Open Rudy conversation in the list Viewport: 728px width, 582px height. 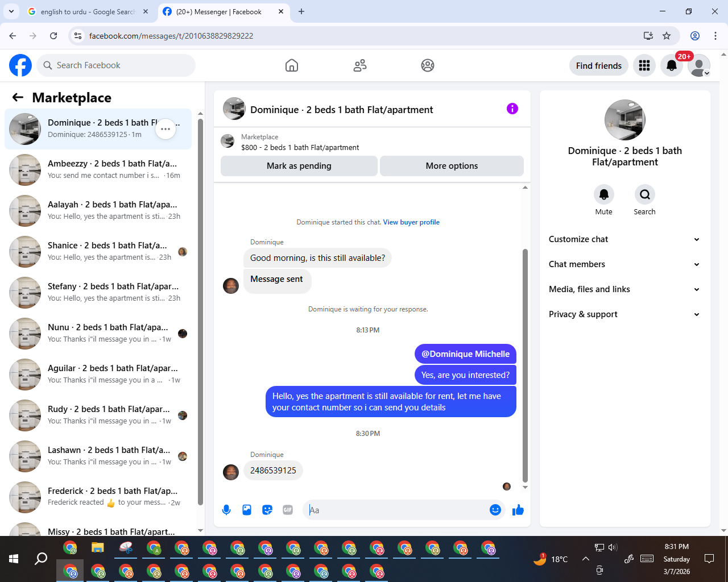point(98,415)
